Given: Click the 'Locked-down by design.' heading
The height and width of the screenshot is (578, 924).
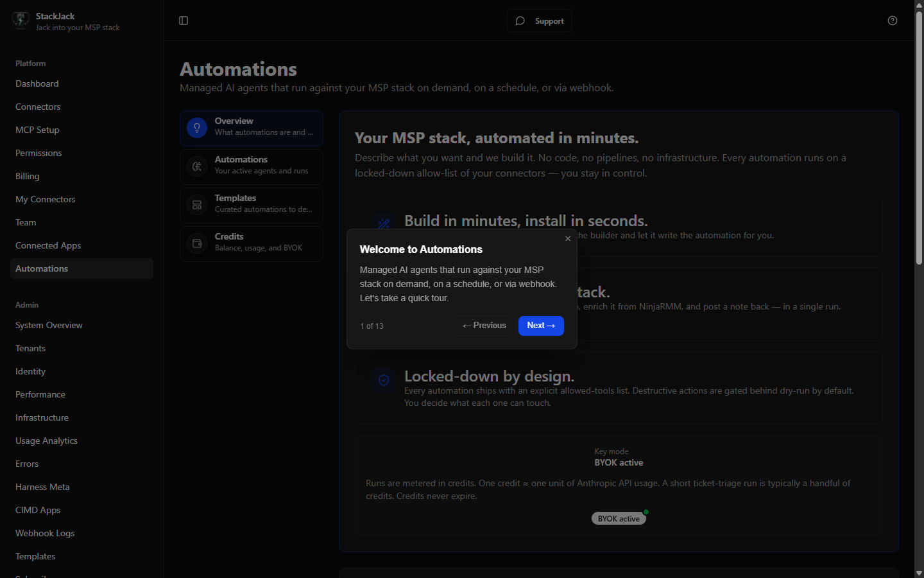Looking at the screenshot, I should (489, 376).
